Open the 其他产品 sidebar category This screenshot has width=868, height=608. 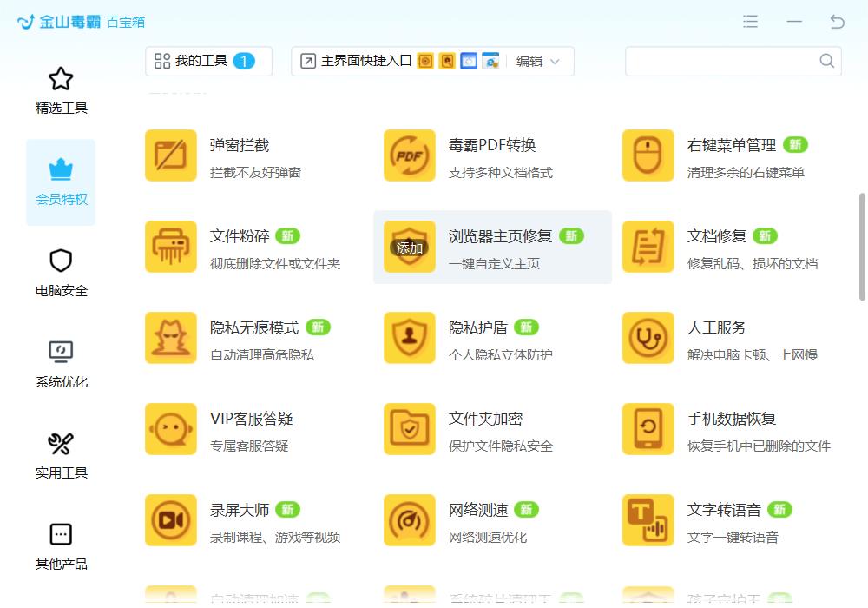pos(61,547)
